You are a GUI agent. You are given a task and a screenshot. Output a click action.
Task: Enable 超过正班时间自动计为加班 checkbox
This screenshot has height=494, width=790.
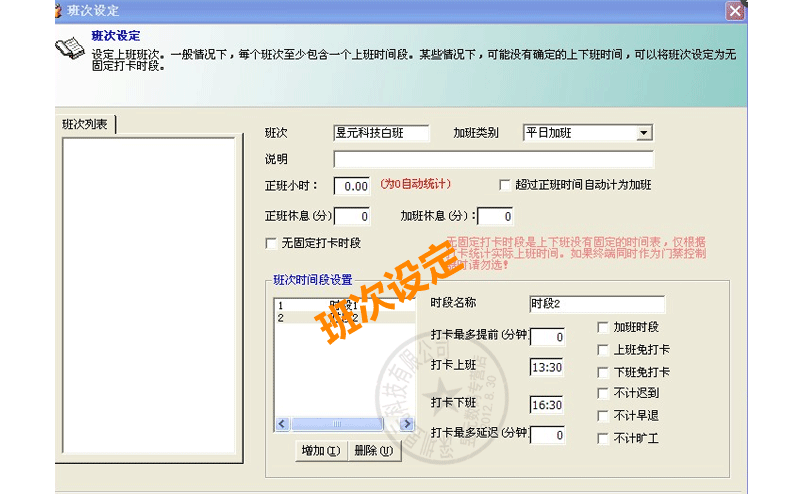(504, 185)
